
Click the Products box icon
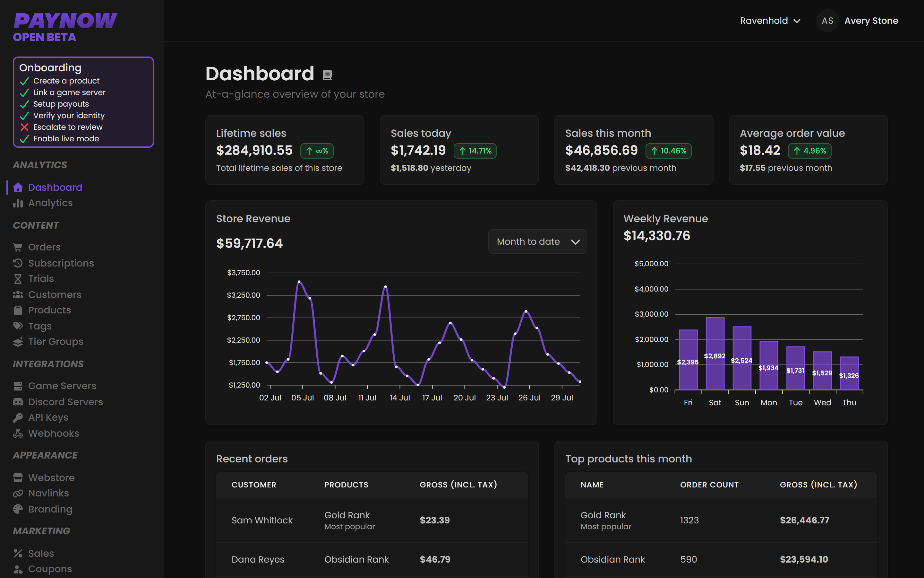pos(18,310)
